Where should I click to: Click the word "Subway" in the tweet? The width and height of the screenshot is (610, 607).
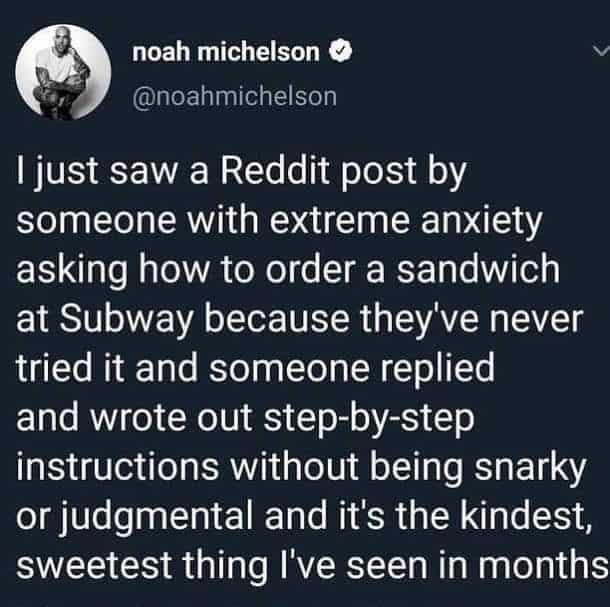click(127, 319)
